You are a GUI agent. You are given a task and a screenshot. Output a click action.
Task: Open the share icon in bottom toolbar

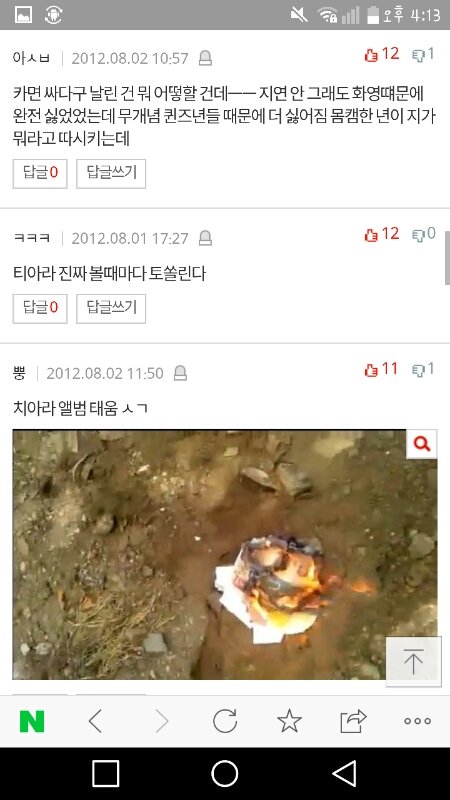[354, 721]
